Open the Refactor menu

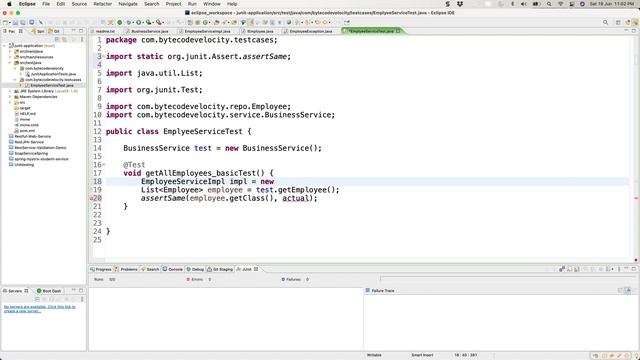point(102,4)
